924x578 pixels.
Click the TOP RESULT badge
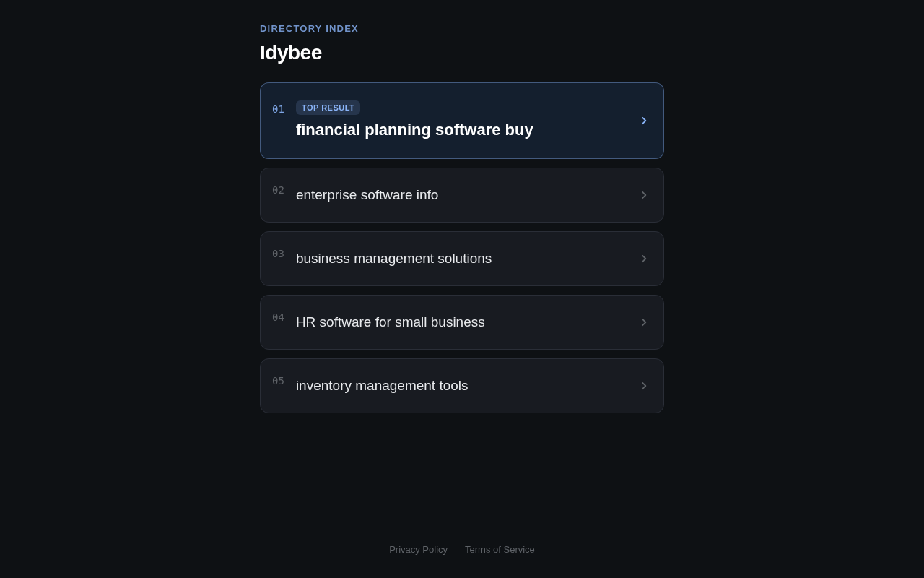coord(328,108)
